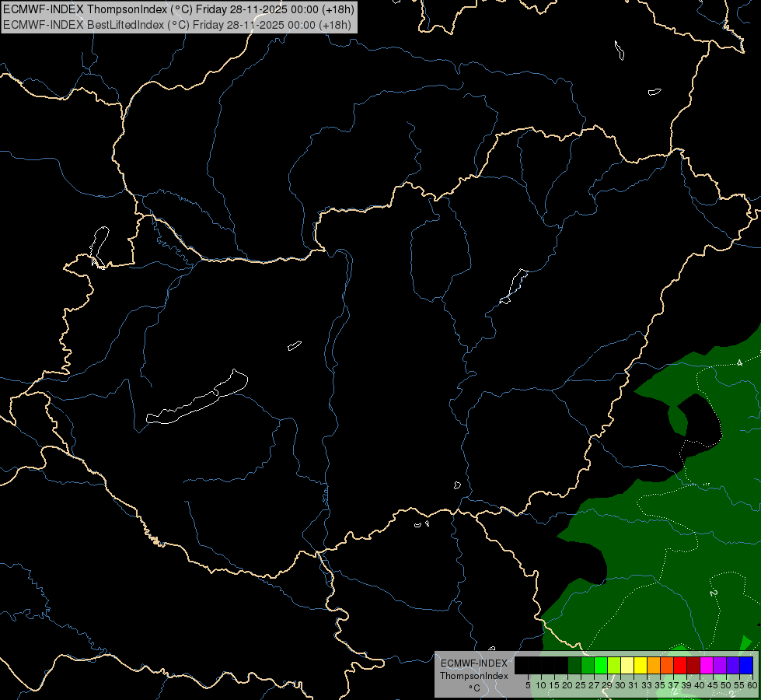Click the legend tick label 60
Screen dimensions: 761x700
(x=752, y=685)
